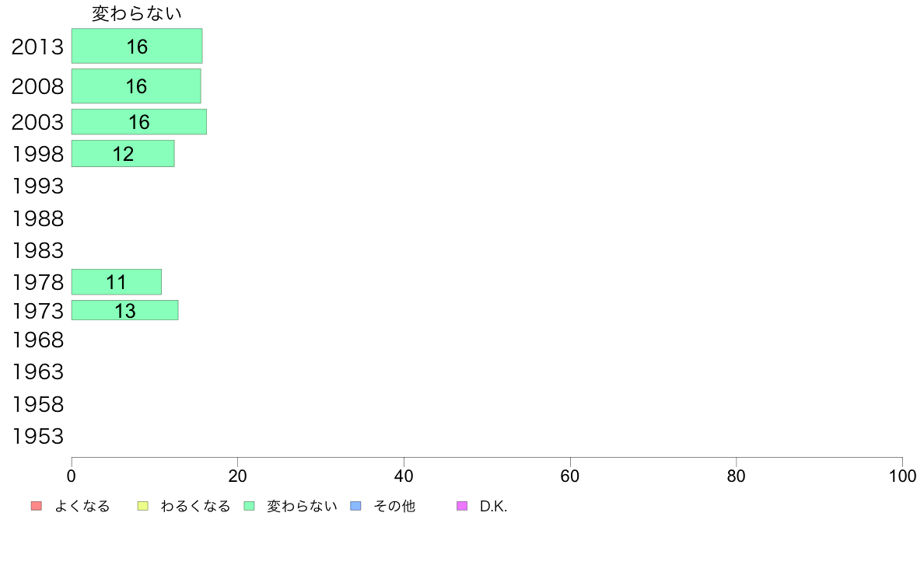
Task: Click the 1973 bar labeled 13
Action: pyautogui.click(x=125, y=310)
